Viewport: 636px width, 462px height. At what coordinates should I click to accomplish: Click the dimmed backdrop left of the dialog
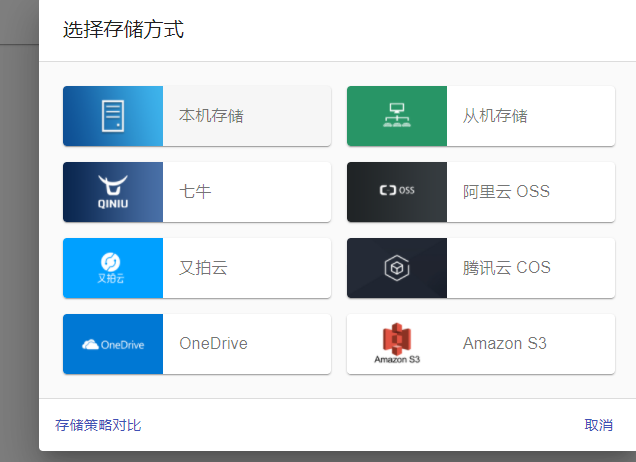point(18,250)
